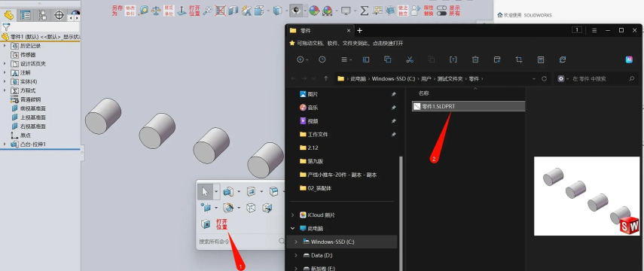Image resolution: width=644 pixels, height=271 pixels.
Task: Expand the iCloud 照片 sidebar node
Action: click(292, 215)
